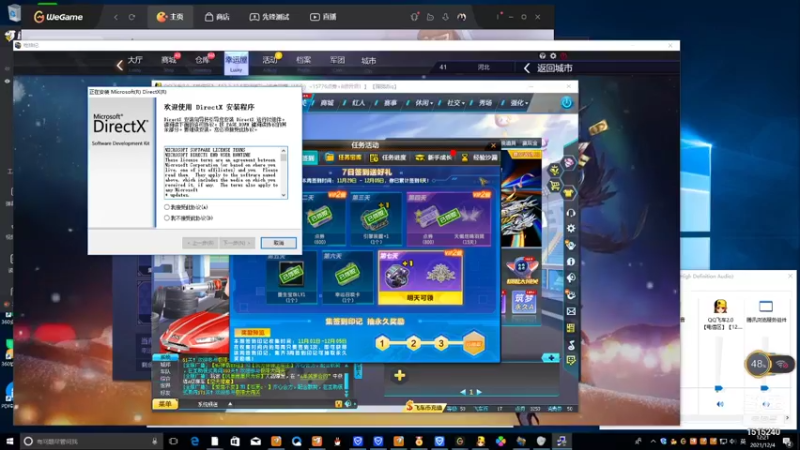Click blue power icon in QQ Speed
Image resolution: width=800 pixels, height=450 pixels.
click(567, 103)
